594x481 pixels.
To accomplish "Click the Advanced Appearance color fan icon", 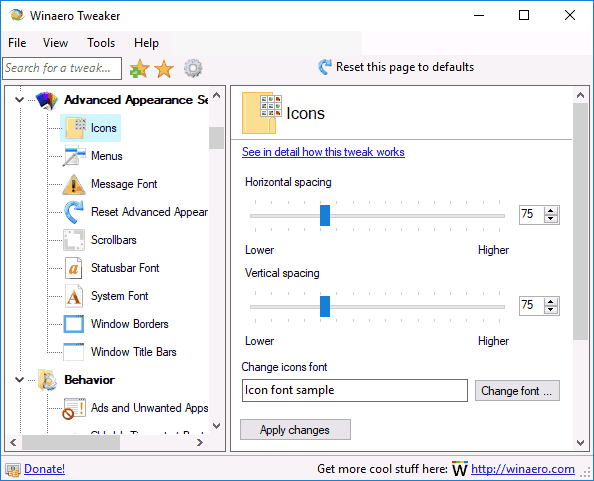I will tap(47, 100).
